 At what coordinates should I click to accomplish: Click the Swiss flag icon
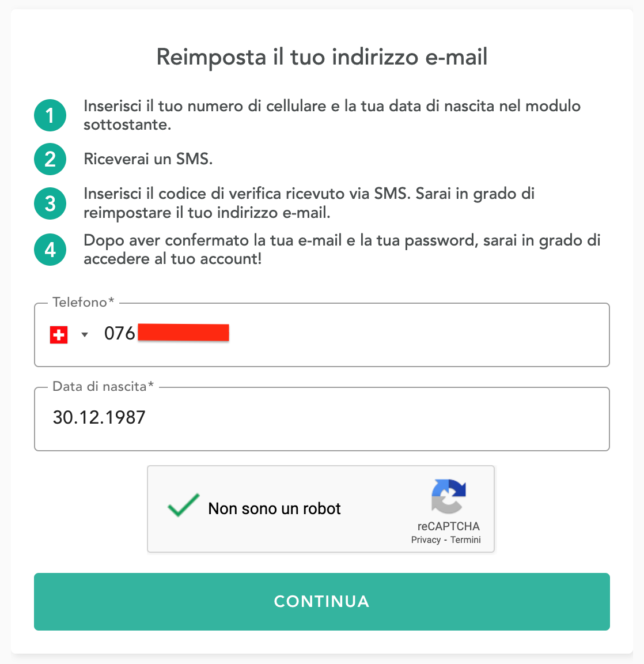point(59,335)
